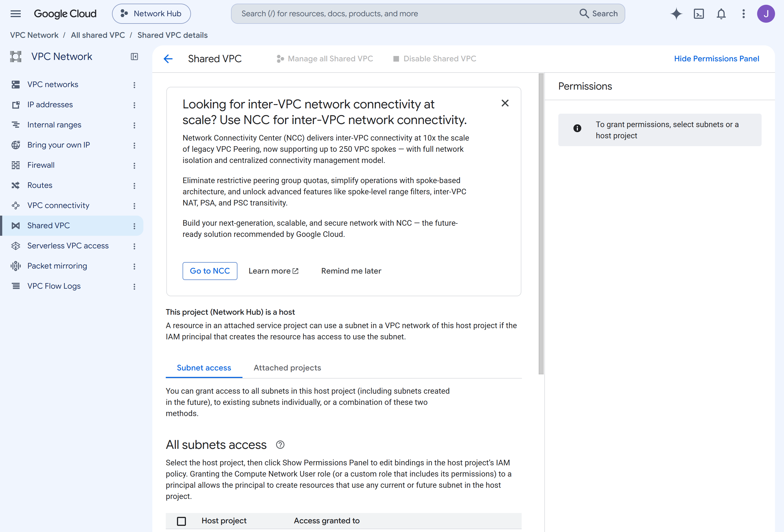The image size is (784, 532).
Task: Open the Network Hub project picker
Action: (x=151, y=13)
